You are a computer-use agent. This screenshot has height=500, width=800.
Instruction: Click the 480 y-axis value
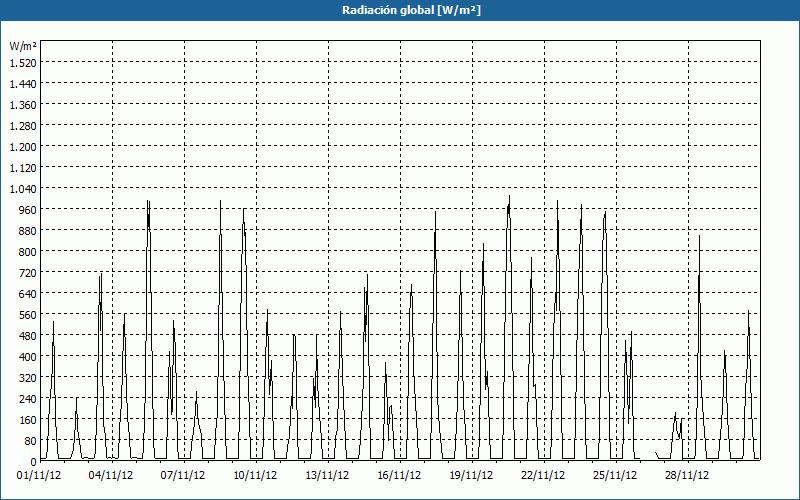(28, 336)
